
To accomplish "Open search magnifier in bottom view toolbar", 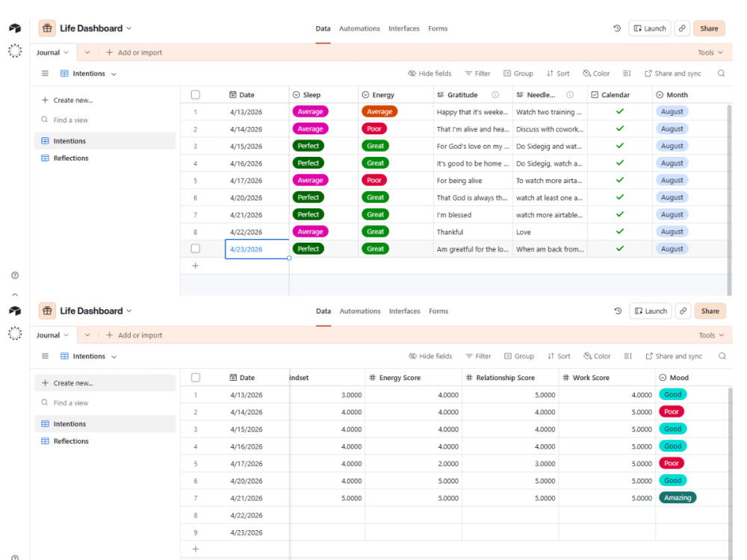I will pos(722,356).
